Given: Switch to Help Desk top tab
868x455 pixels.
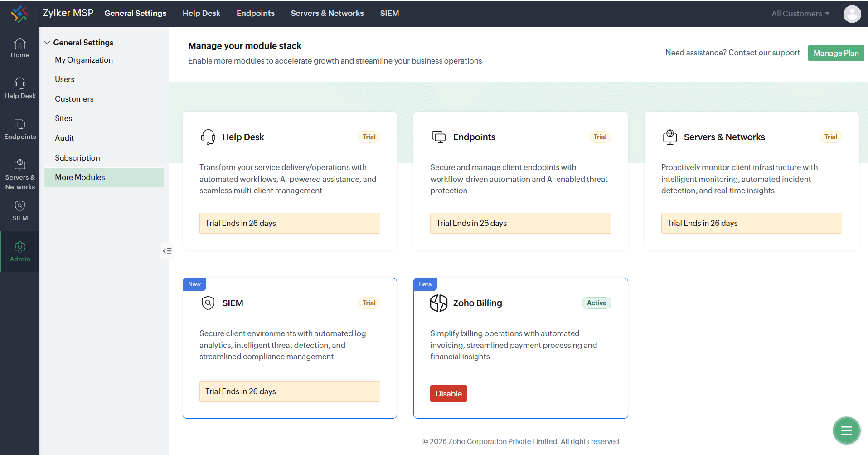Looking at the screenshot, I should click(x=201, y=13).
